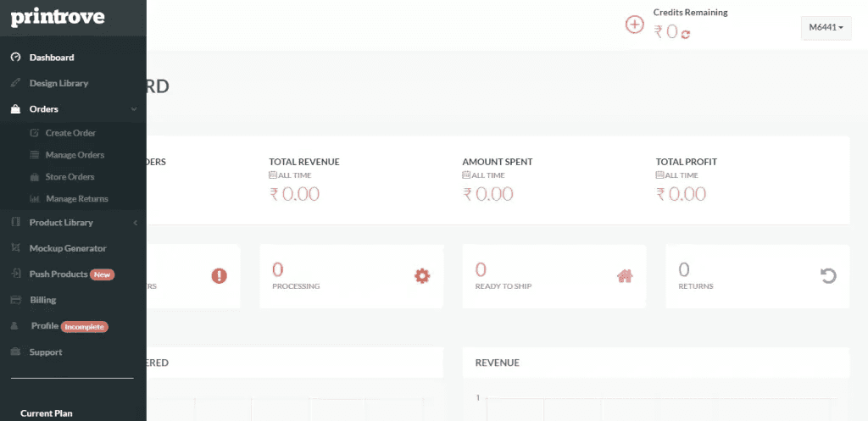Click the Returns circular arrow icon
The image size is (868, 421).
[x=828, y=275]
